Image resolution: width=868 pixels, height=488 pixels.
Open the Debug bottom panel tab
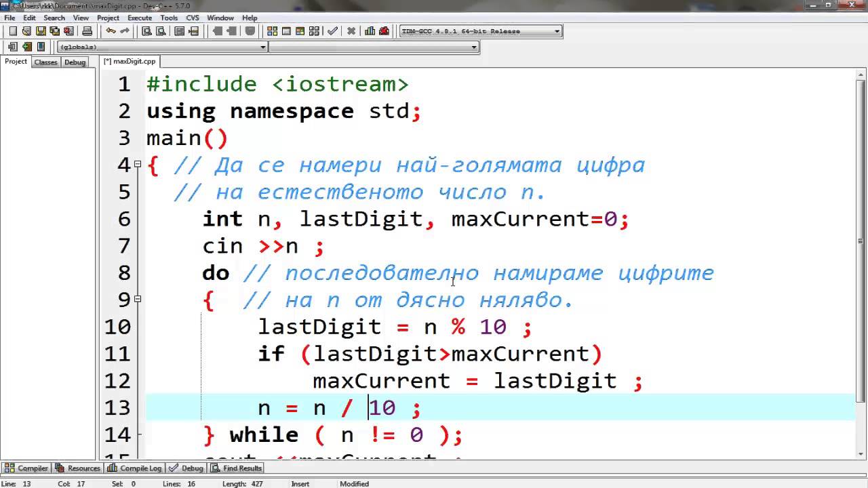tap(186, 468)
